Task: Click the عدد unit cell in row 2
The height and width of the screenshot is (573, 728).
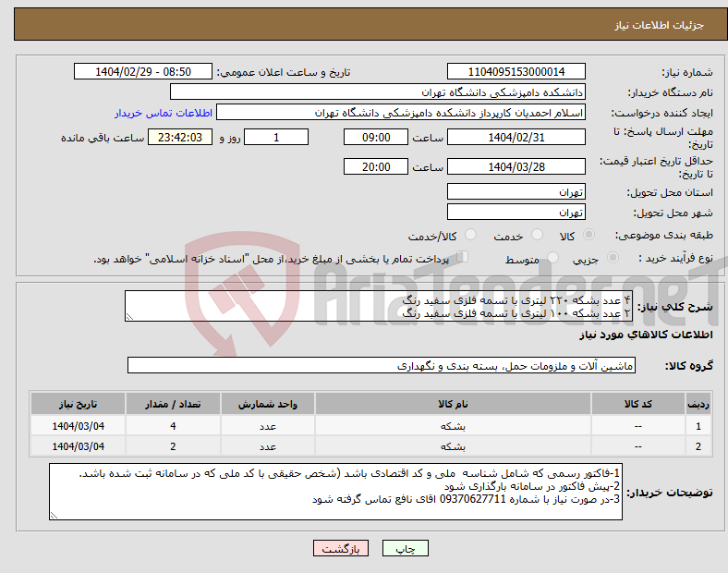Action: 267,446
